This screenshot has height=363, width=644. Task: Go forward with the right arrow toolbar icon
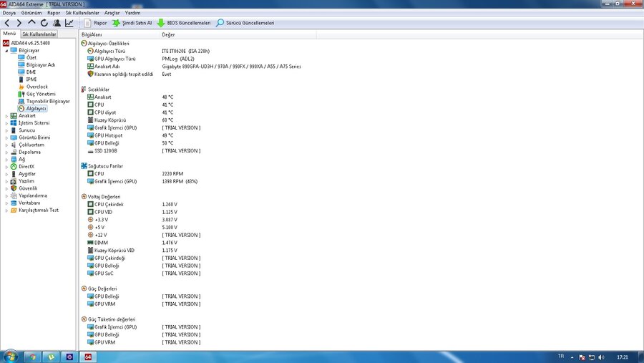19,23
